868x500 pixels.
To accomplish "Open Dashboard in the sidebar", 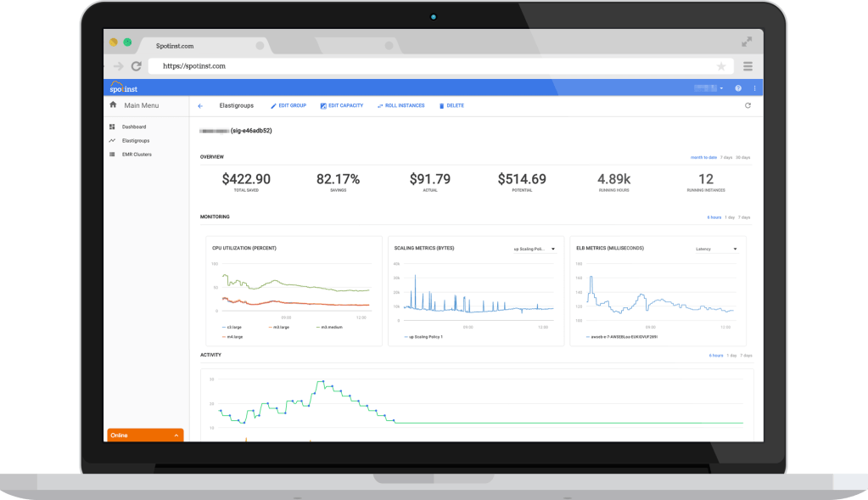I will coord(134,126).
